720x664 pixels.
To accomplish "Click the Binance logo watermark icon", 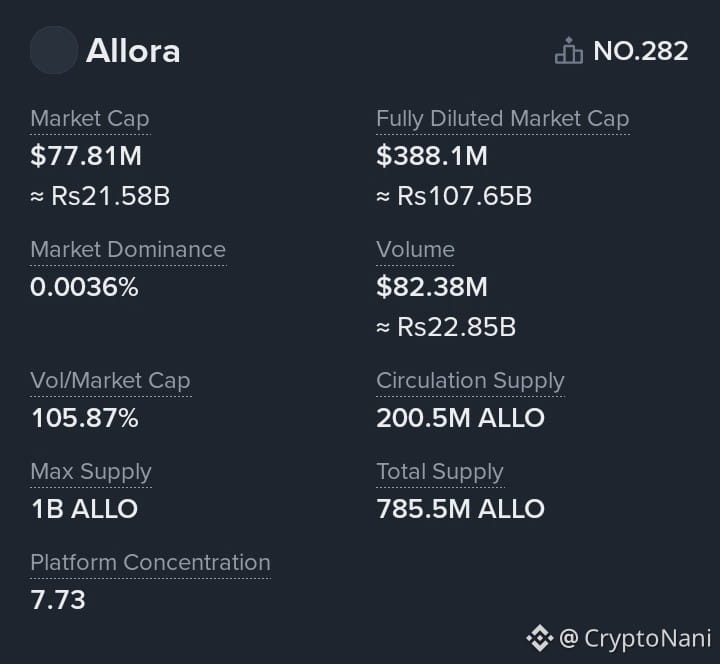I will coord(540,638).
